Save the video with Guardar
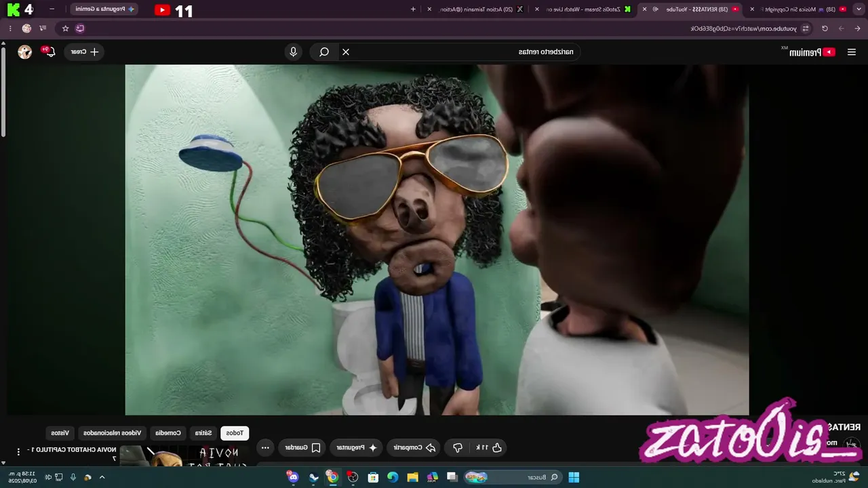The width and height of the screenshot is (868, 488). 302,448
